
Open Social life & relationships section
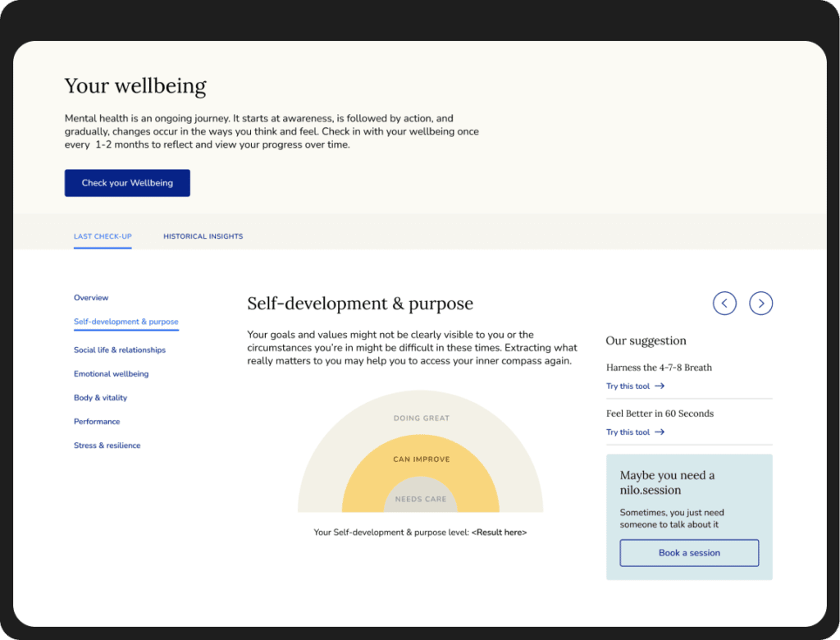(120, 350)
